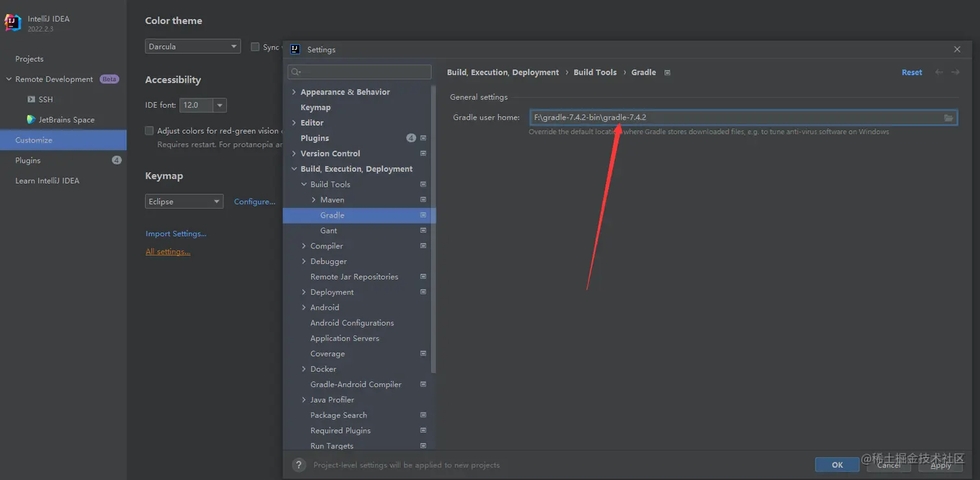980x480 pixels.
Task: Expand the Compiler node
Action: point(304,246)
